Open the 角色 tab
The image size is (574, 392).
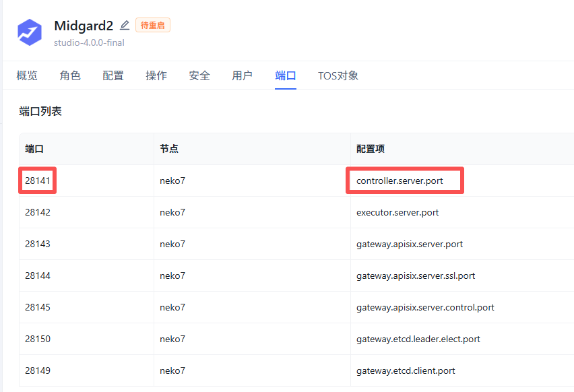click(x=70, y=75)
